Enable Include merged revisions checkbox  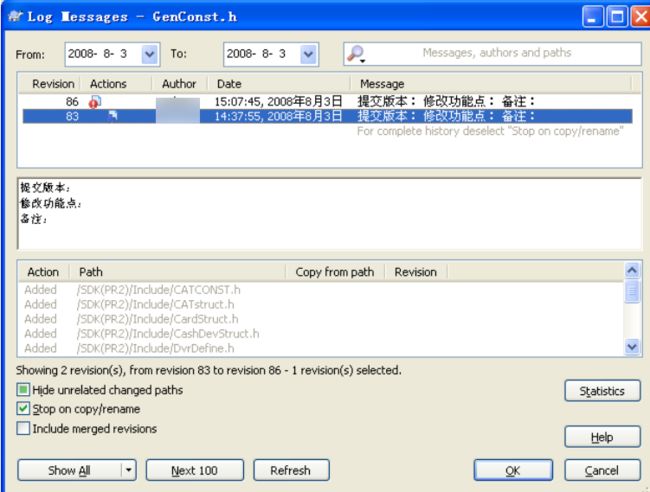23,428
